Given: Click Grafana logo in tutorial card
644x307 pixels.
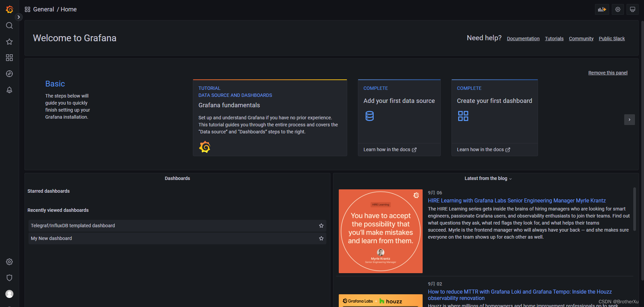Looking at the screenshot, I should pyautogui.click(x=205, y=147).
